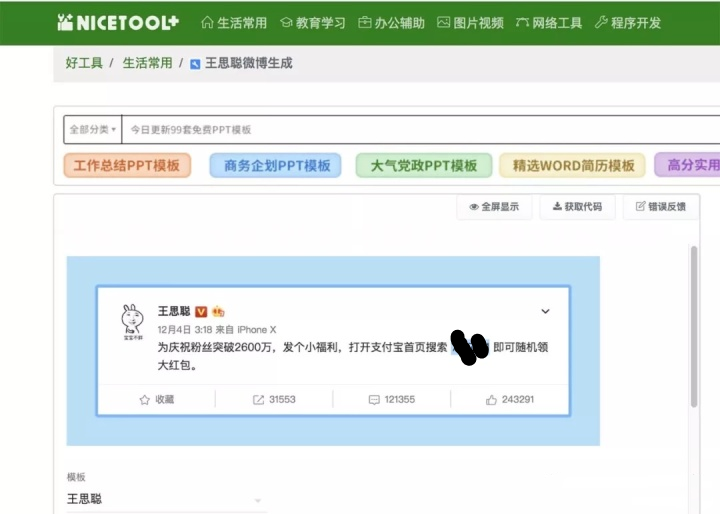This screenshot has height=514, width=720.
Task: Click the 错误反馈 feedback button
Action: pos(661,207)
